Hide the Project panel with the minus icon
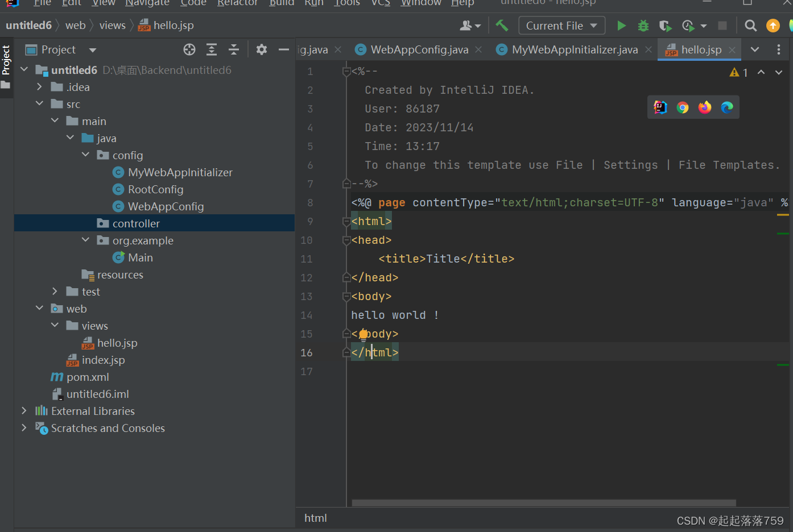The width and height of the screenshot is (793, 532). 283,49
